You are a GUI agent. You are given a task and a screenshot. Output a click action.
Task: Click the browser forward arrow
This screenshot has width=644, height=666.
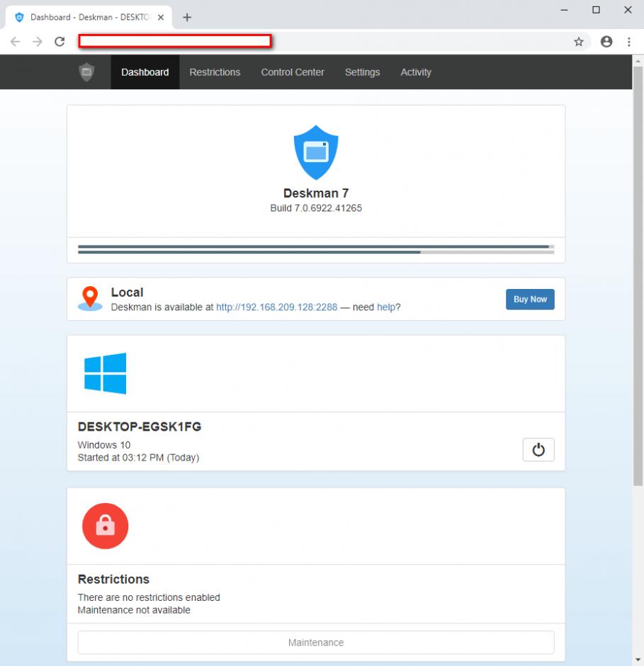(38, 42)
